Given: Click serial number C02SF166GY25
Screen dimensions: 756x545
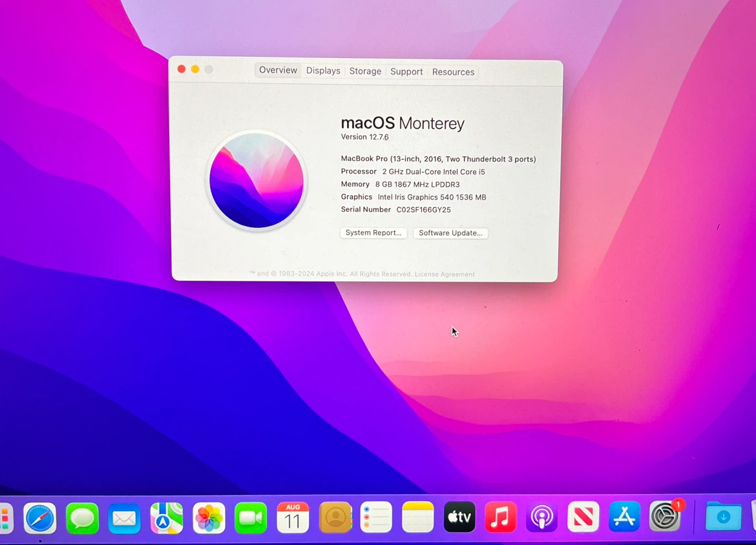Looking at the screenshot, I should click(423, 210).
